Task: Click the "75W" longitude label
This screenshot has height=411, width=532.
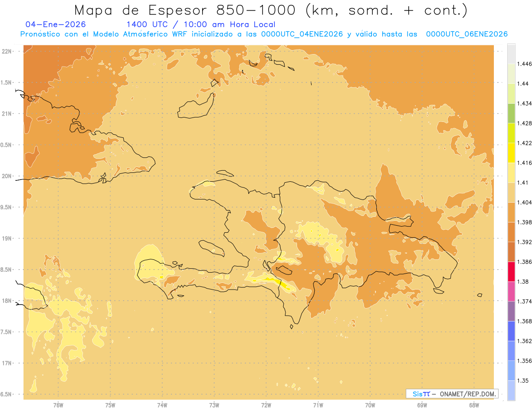Action: (110, 405)
